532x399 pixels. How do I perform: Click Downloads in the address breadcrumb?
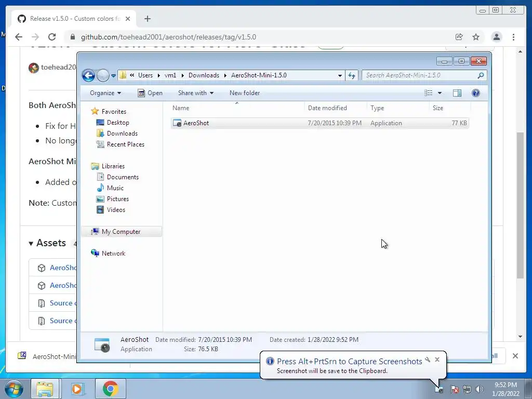pos(204,75)
